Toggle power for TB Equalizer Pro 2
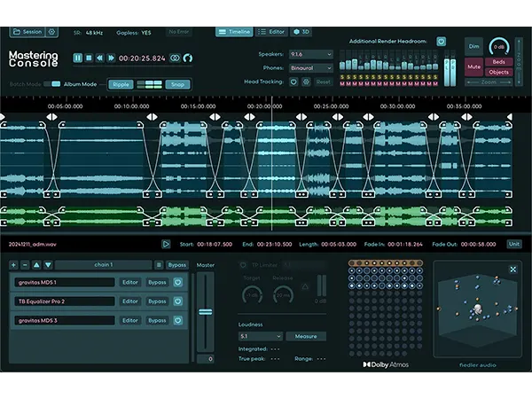This screenshot has width=532, height=399. (178, 301)
